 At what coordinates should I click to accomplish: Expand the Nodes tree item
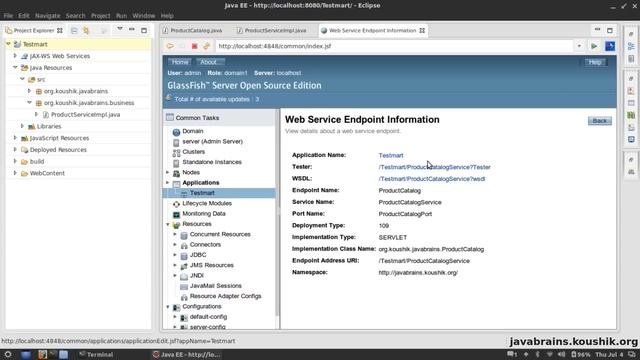[167, 172]
